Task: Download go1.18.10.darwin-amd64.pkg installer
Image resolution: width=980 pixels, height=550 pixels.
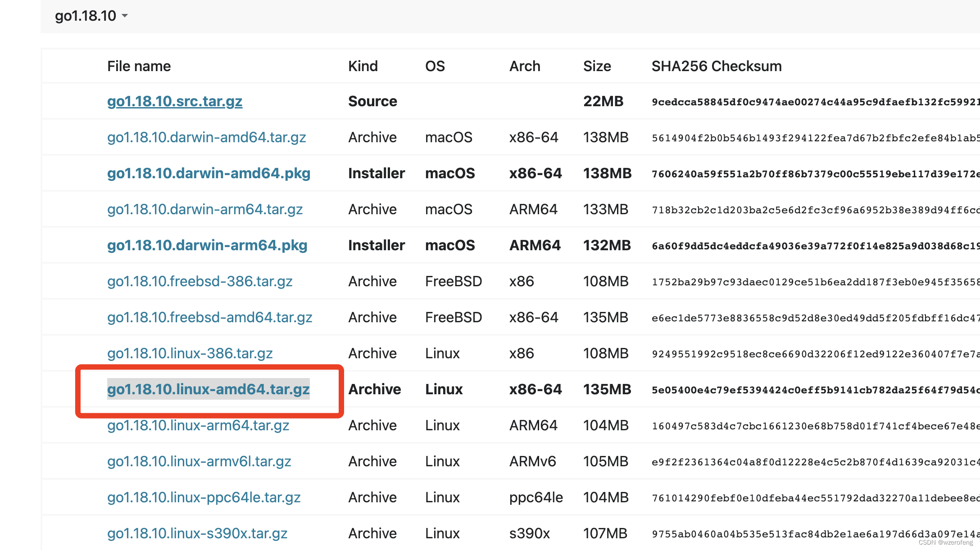Action: tap(209, 173)
